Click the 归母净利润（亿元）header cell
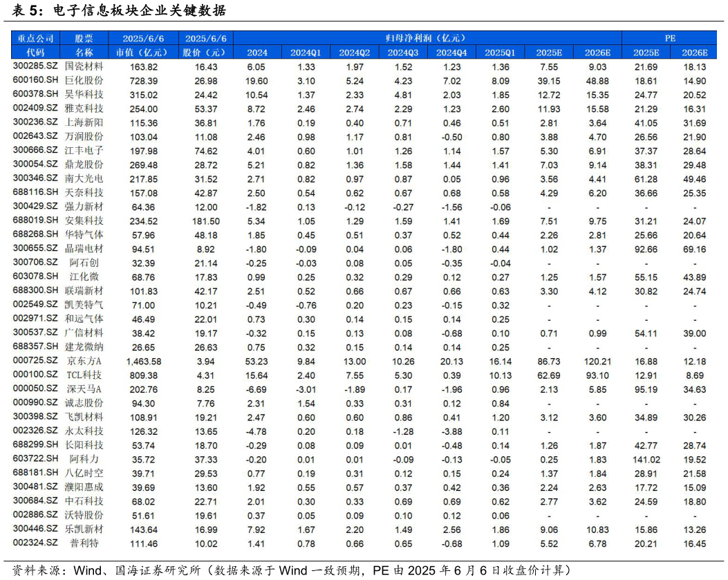Image resolution: width=728 pixels, height=580 pixels. pos(424,38)
